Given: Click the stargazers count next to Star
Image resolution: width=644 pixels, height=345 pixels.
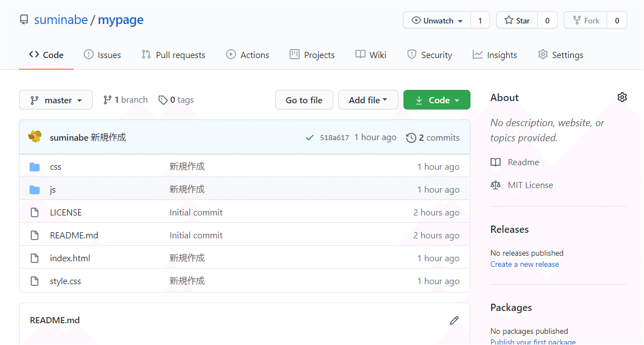Looking at the screenshot, I should coord(547,20).
